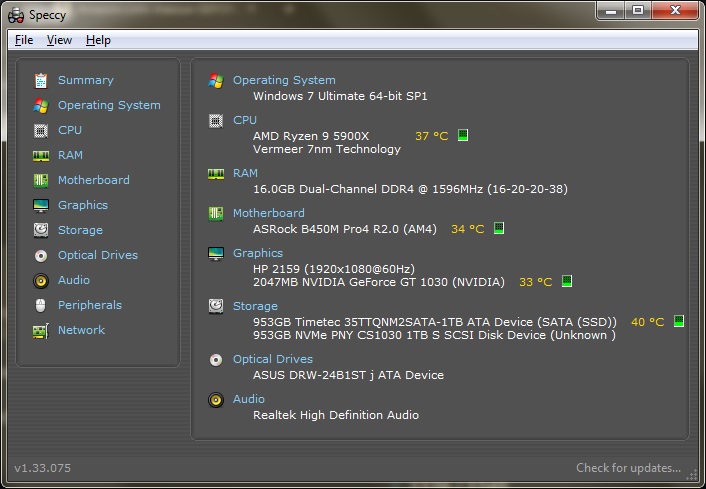Click the green CPU temperature indicator
The height and width of the screenshot is (489, 706).
[x=463, y=135]
